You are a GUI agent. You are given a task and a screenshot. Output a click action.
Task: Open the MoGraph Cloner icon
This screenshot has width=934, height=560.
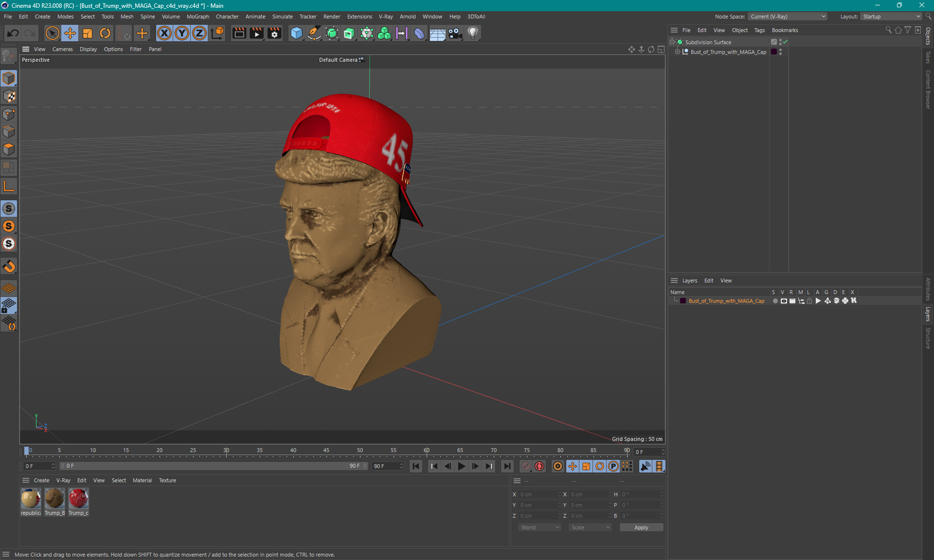tap(384, 33)
